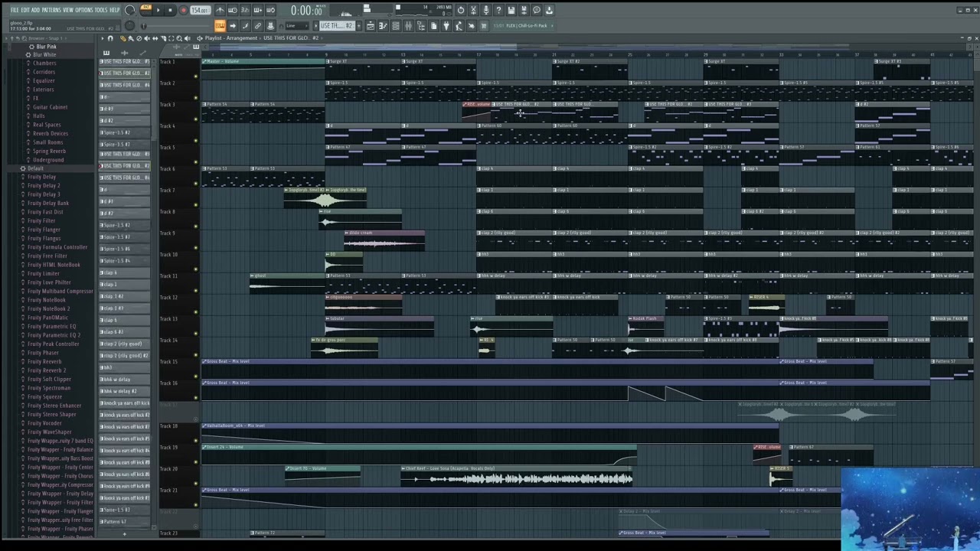The height and width of the screenshot is (551, 980).
Task: Open the Mixer view icon
Action: (408, 25)
